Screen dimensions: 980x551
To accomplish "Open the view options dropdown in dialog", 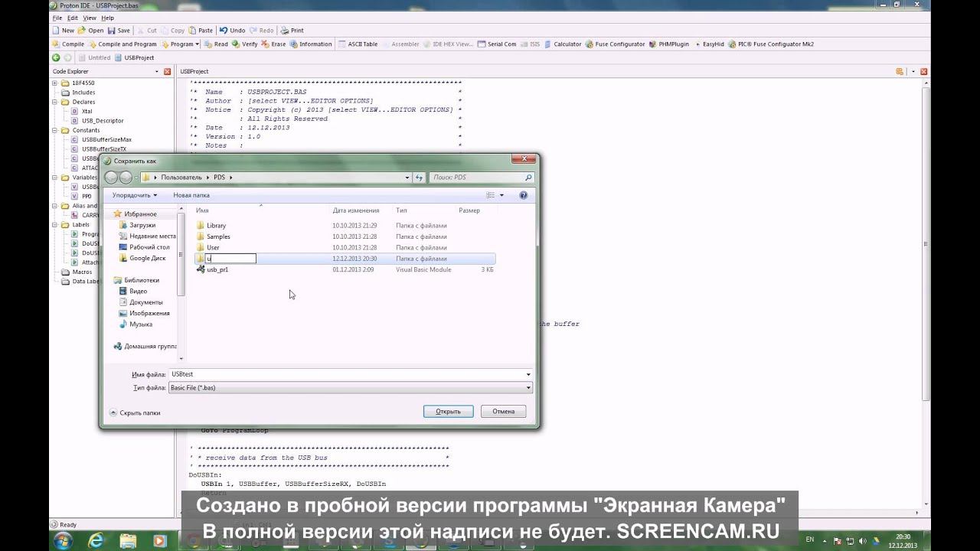I will 502,195.
